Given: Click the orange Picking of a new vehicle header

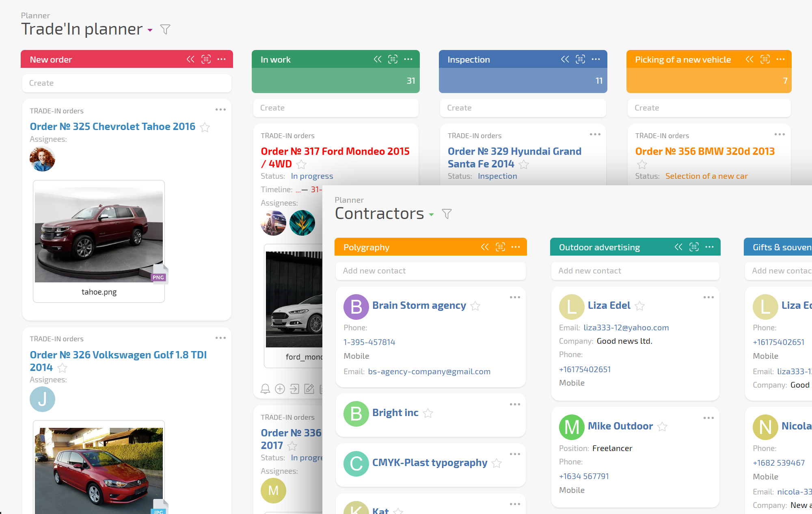Looking at the screenshot, I should (x=683, y=60).
